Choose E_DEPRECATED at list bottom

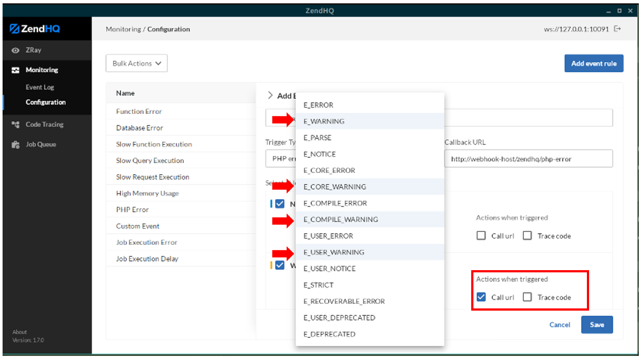pos(370,334)
